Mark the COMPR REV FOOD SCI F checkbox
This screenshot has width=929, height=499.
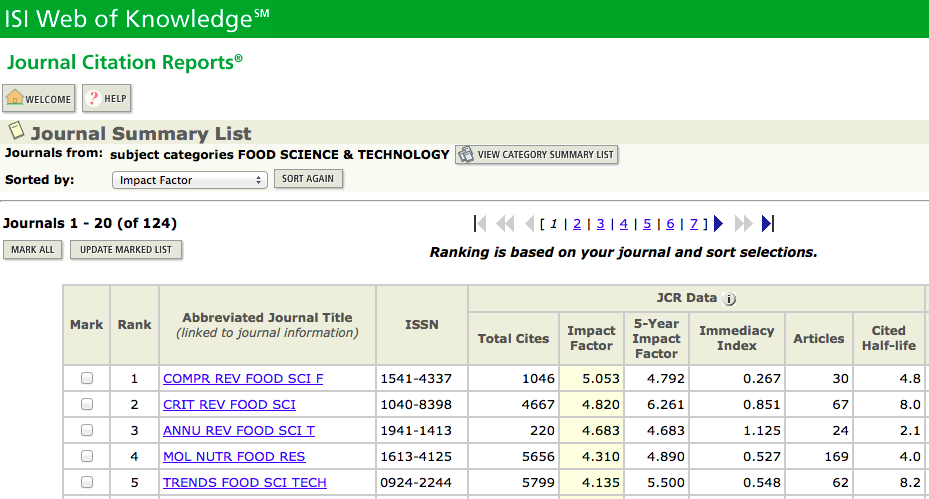pyautogui.click(x=87, y=379)
